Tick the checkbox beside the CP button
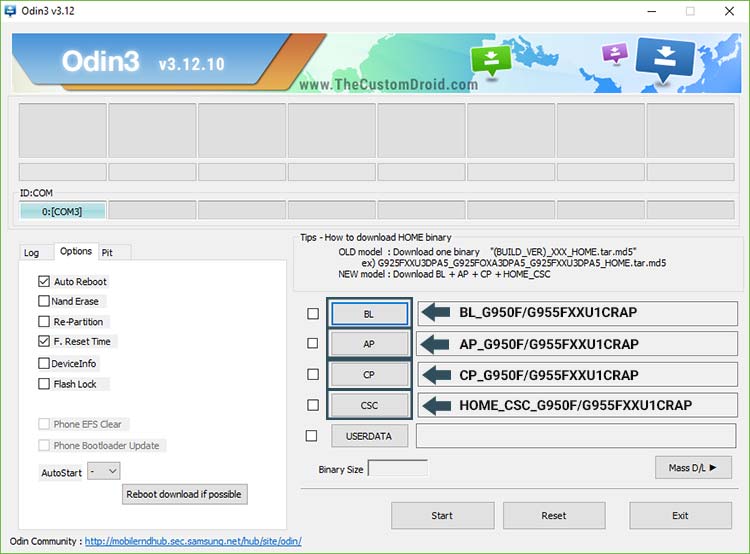This screenshot has width=750, height=554. point(313,374)
